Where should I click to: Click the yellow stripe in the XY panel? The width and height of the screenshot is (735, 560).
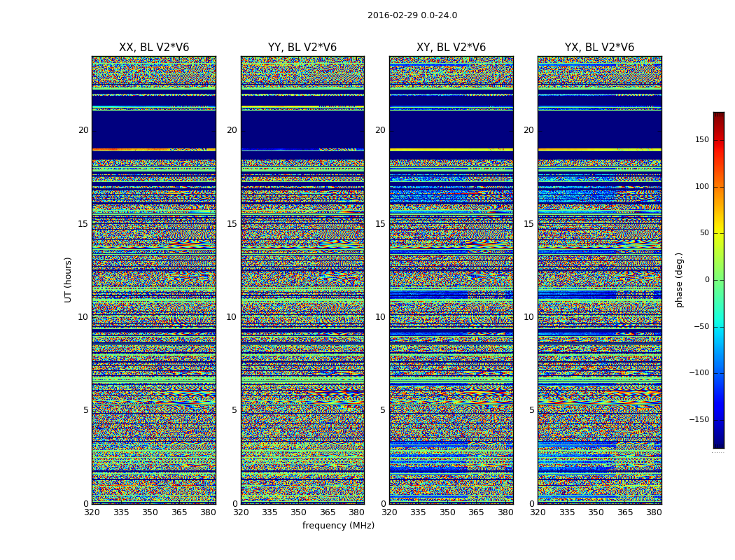pyautogui.click(x=451, y=149)
